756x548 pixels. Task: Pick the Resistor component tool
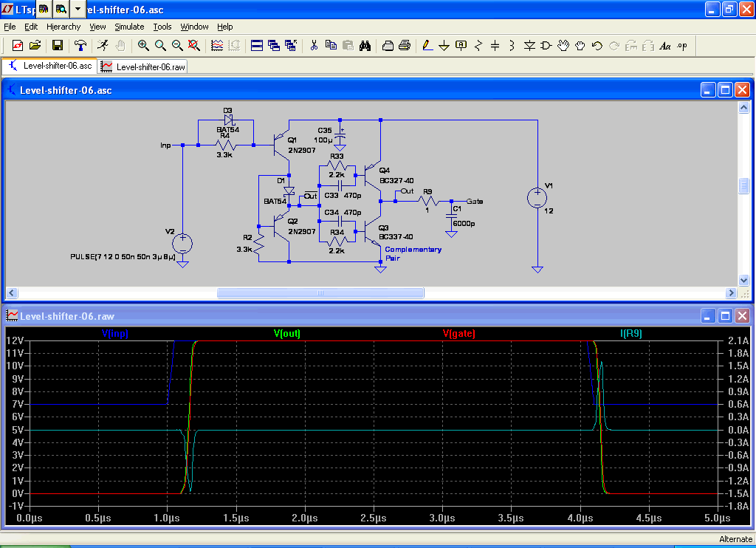pos(478,45)
